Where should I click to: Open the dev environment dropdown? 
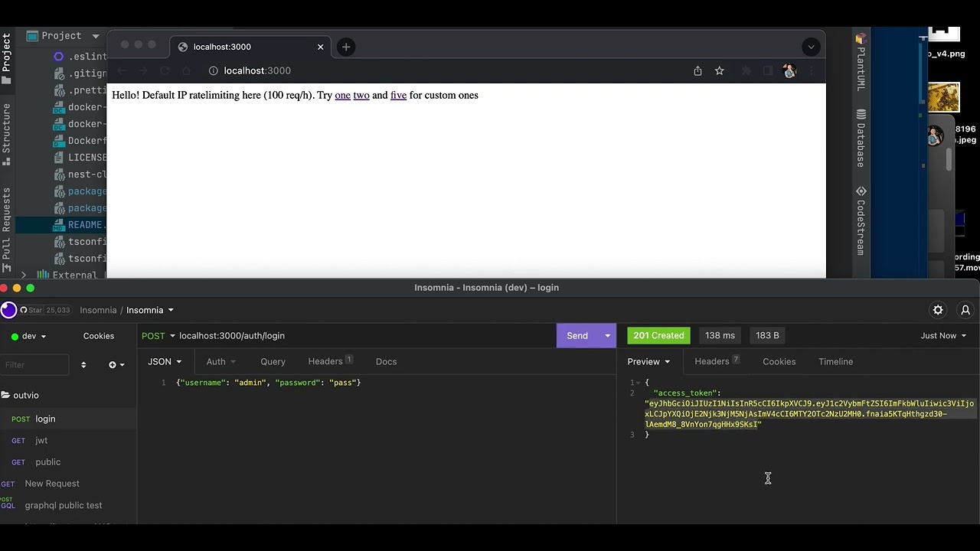point(28,336)
